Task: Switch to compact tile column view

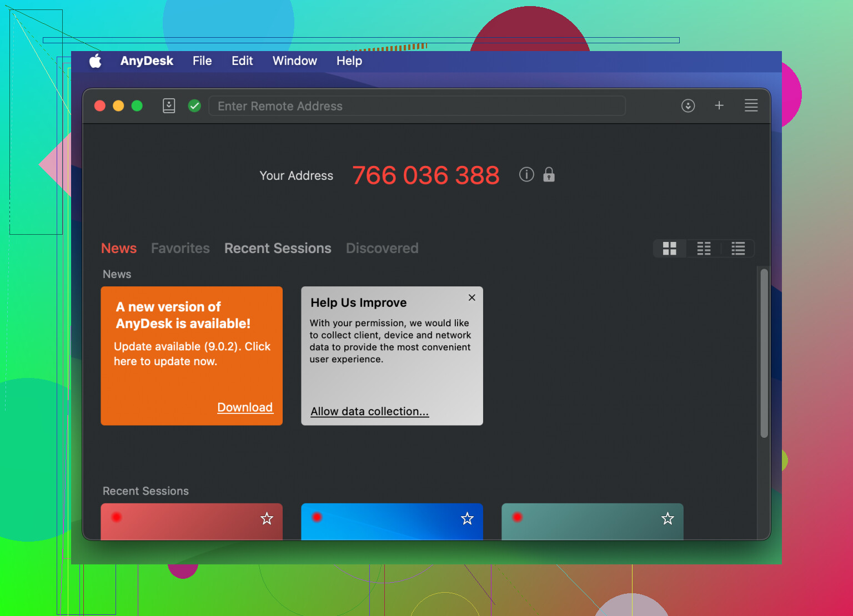Action: [x=704, y=249]
